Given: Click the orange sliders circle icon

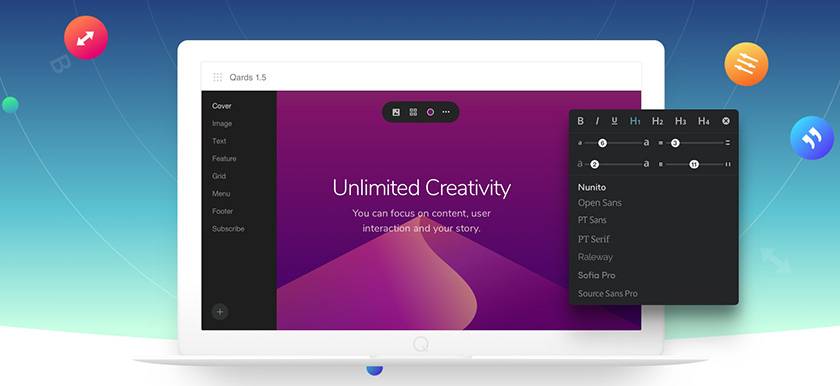Looking at the screenshot, I should point(746,64).
